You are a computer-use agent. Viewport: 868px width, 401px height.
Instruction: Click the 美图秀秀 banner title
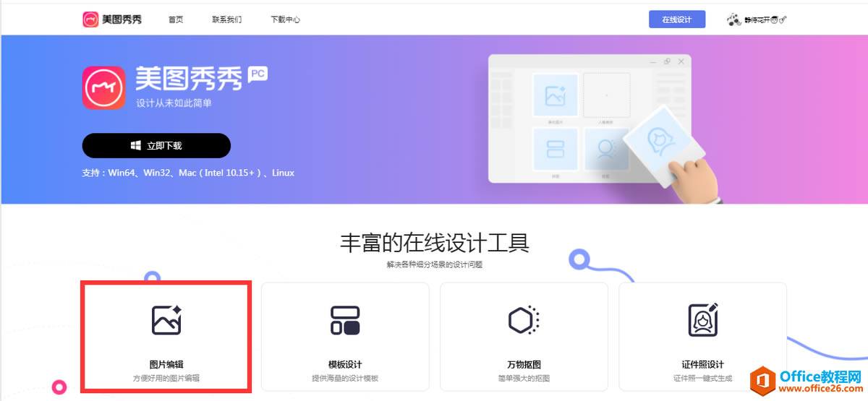pyautogui.click(x=189, y=79)
